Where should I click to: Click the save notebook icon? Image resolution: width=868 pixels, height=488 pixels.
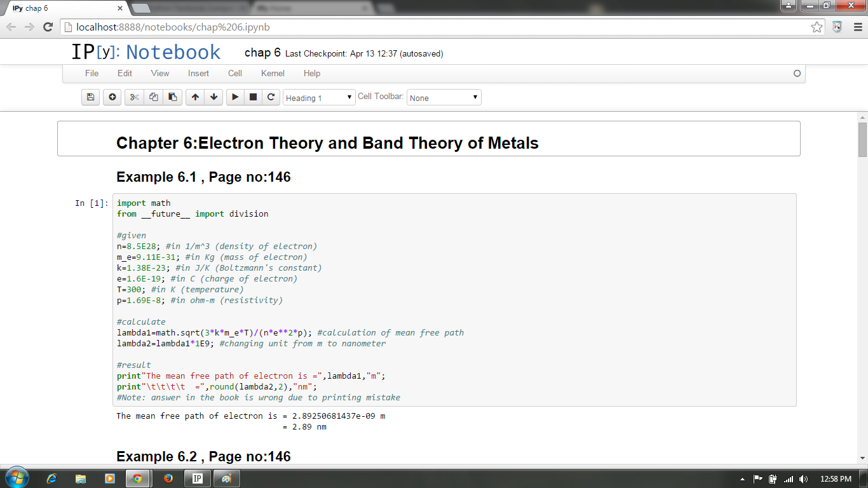click(90, 97)
